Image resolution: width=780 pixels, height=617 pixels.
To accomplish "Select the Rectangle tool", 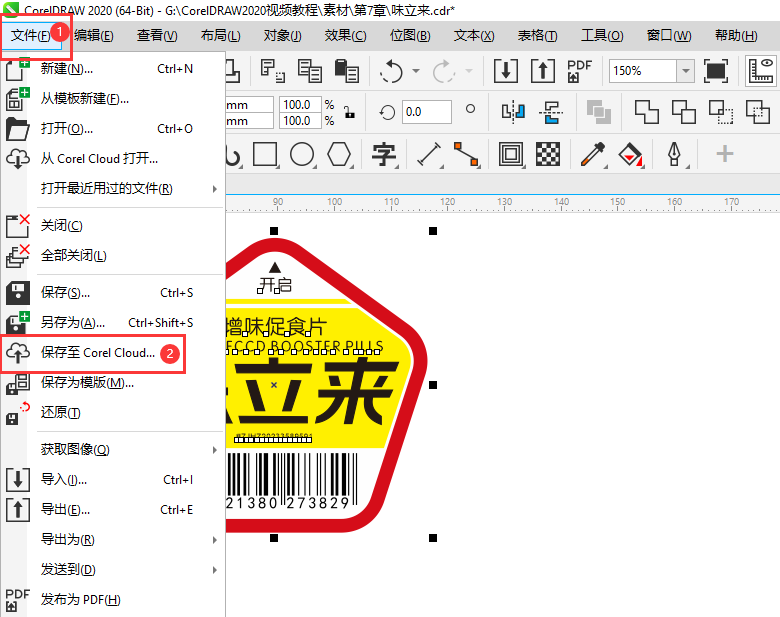I will 265,154.
